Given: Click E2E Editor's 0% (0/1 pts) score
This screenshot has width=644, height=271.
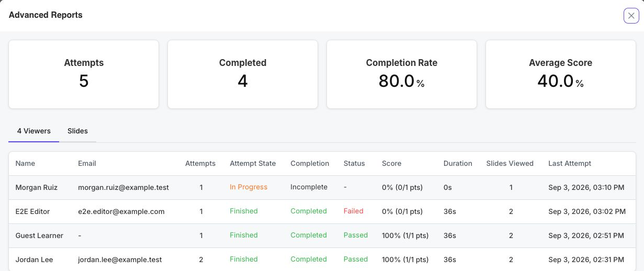Looking at the screenshot, I should pyautogui.click(x=402, y=211).
